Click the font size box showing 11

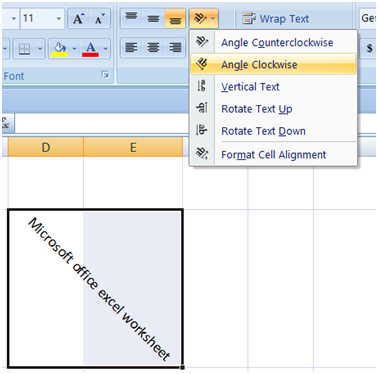click(37, 18)
